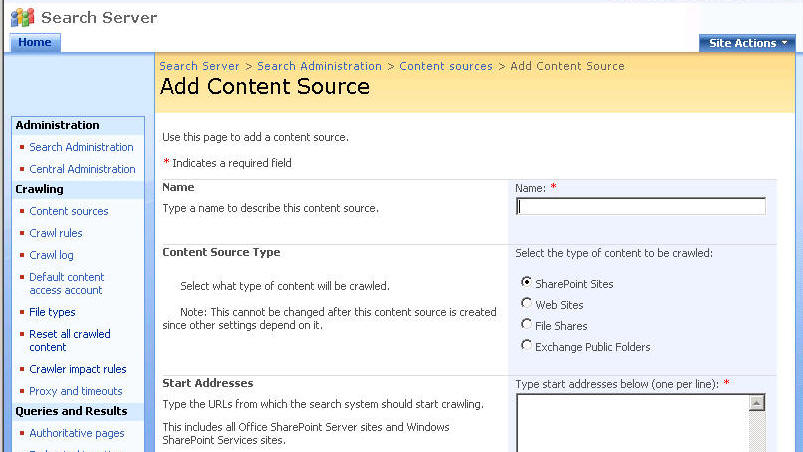
Task: Select the Web Sites radio button
Action: (526, 303)
